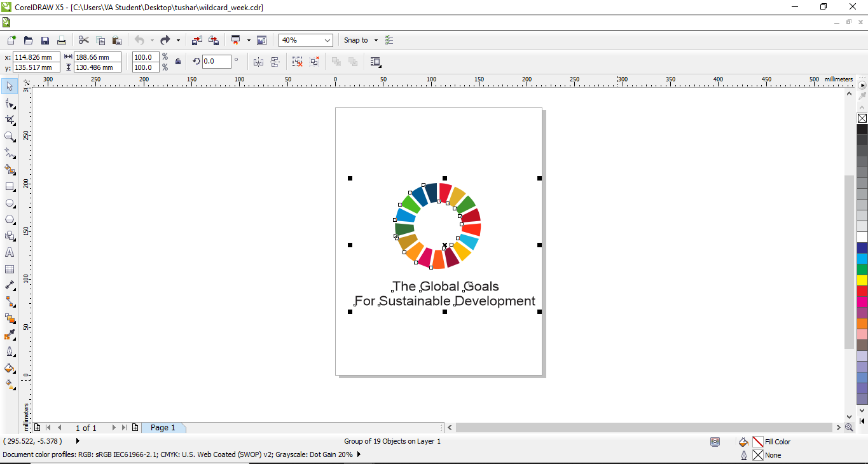The height and width of the screenshot is (464, 868).
Task: Open the Welcome screen icon
Action: pos(261,40)
